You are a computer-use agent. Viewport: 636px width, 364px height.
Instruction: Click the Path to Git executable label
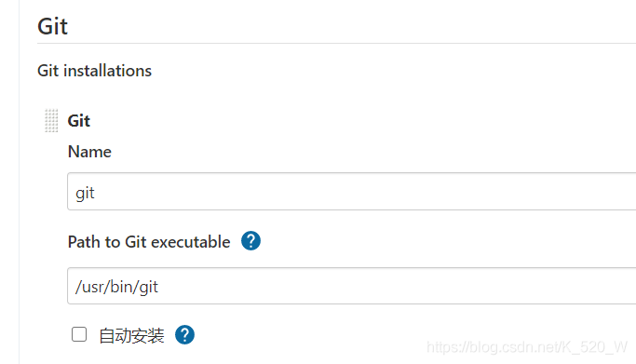click(x=149, y=242)
